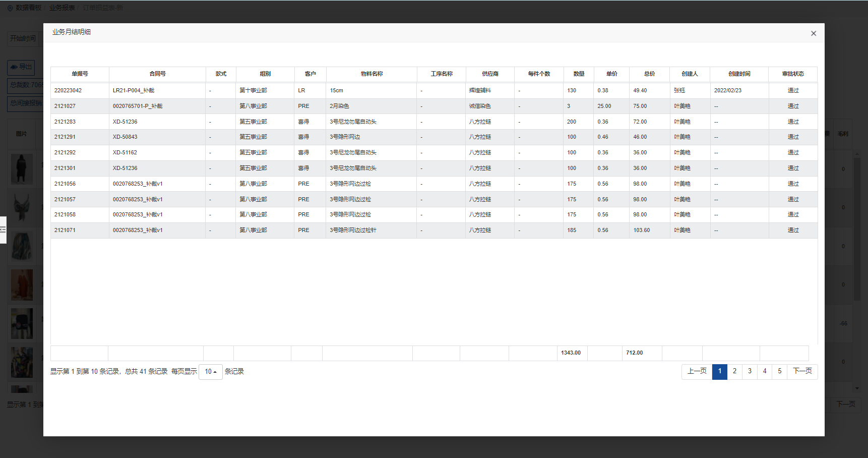
Task: Click the 单据号 column header
Action: pos(80,74)
